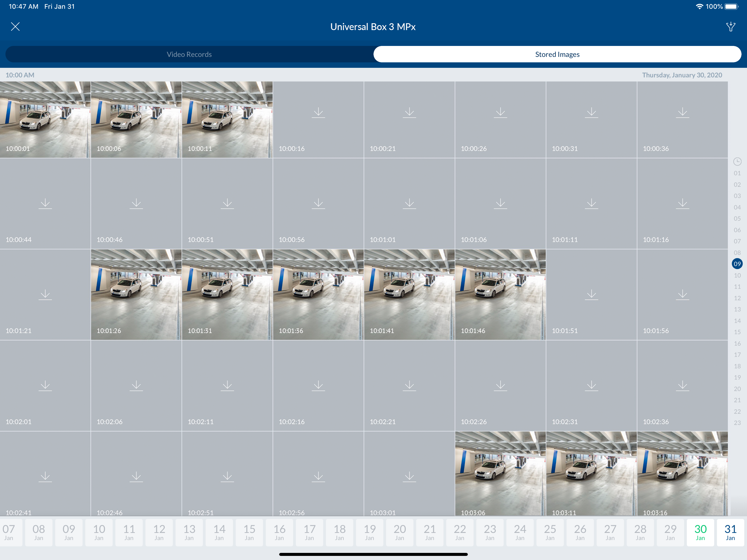Viewport: 747px width, 560px height.
Task: Switch to the Video Records tab
Action: 189,54
